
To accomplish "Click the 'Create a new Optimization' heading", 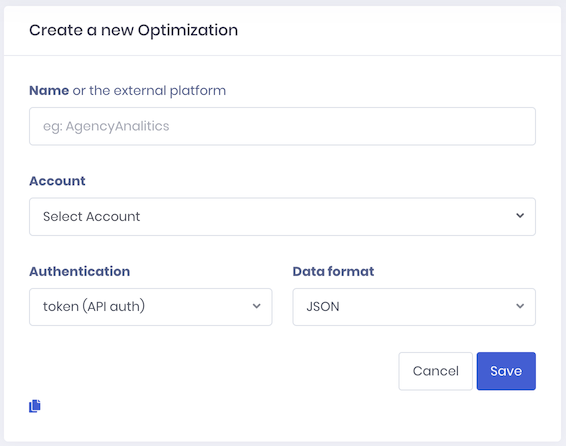I will (134, 30).
